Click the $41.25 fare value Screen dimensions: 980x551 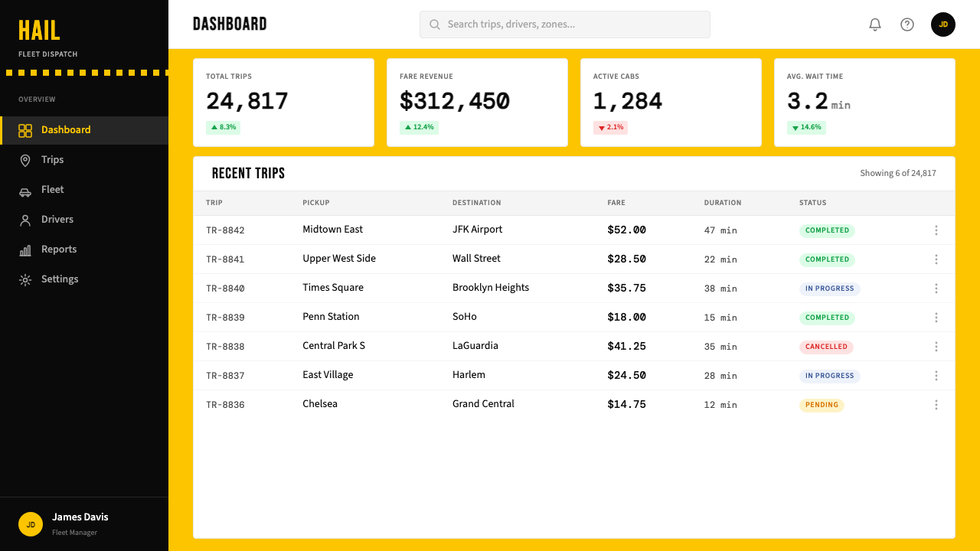[x=627, y=346]
